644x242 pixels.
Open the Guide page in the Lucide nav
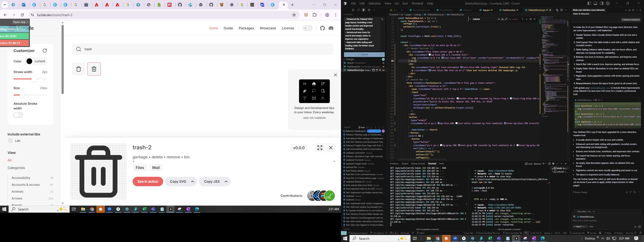coord(228,28)
